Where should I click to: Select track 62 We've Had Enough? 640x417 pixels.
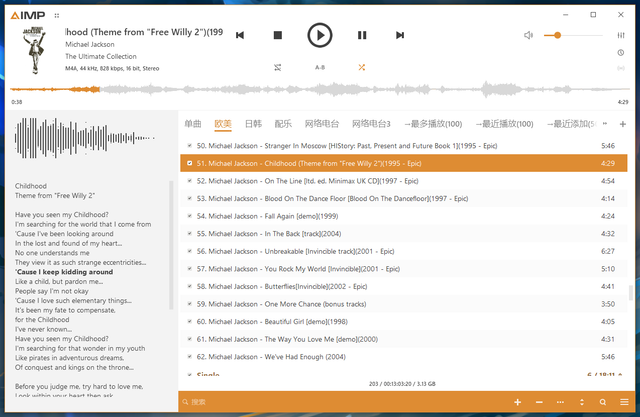[x=404, y=357]
